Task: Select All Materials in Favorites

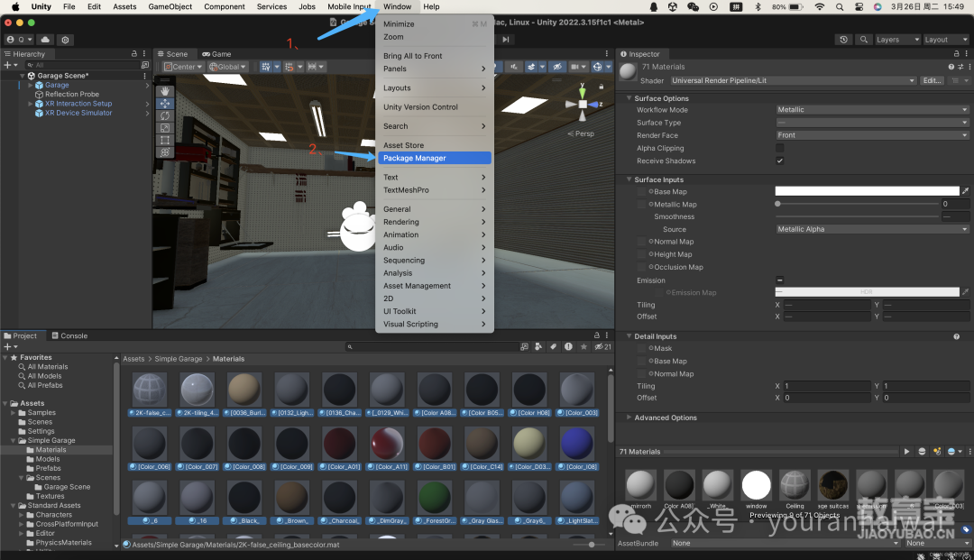Action: coord(47,367)
